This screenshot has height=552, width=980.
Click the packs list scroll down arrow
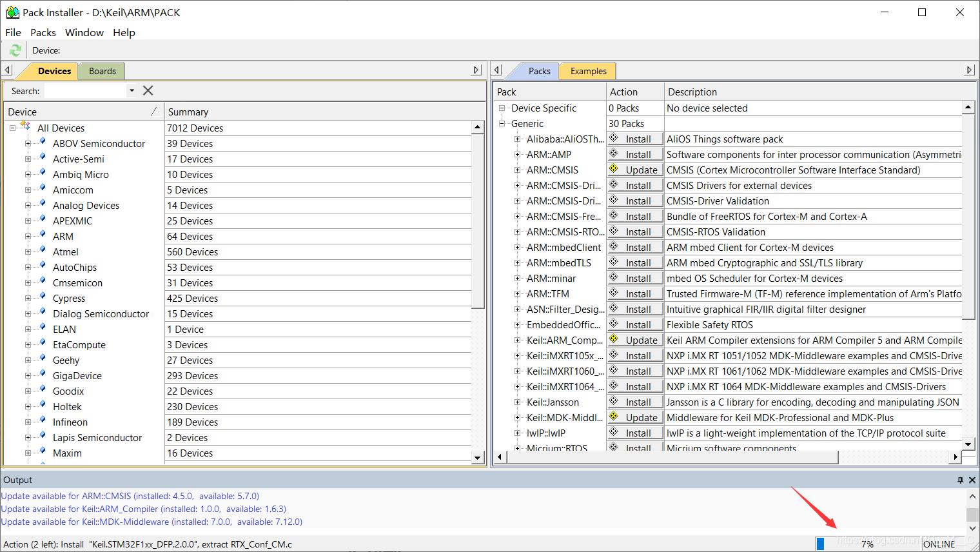coord(968,444)
